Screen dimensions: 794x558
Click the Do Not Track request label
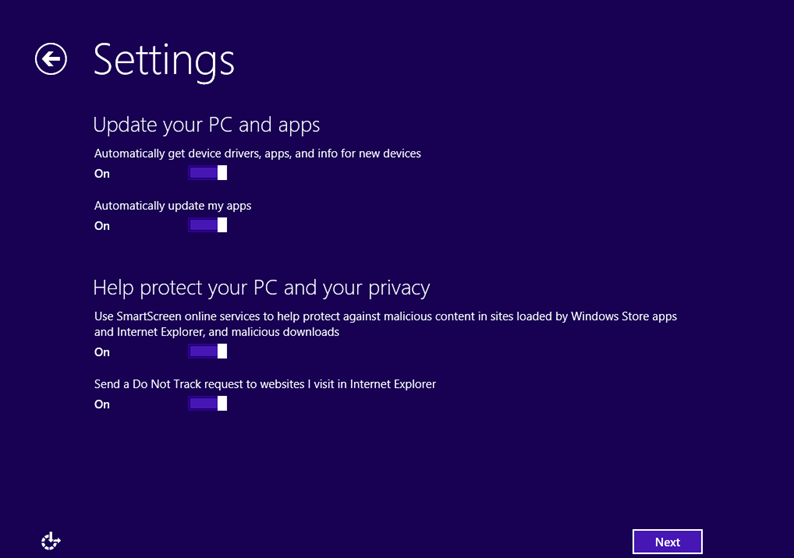point(265,384)
